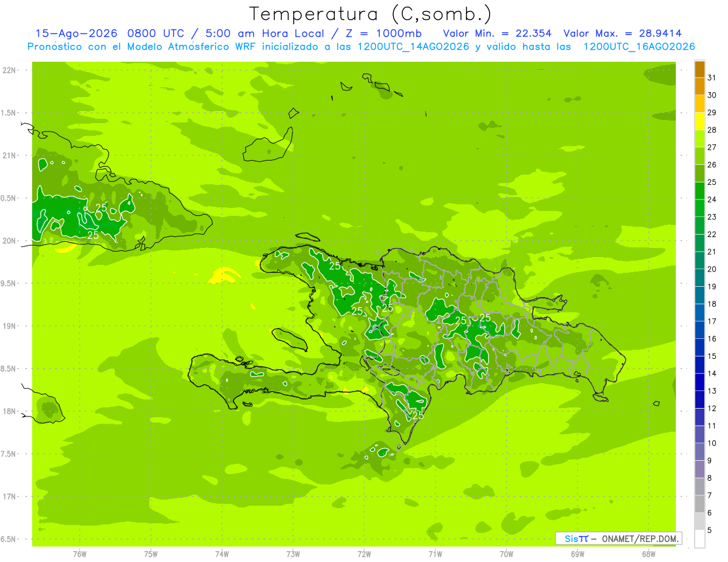Image resolution: width=728 pixels, height=562 pixels.
Task: Click the legend value "5"
Action: point(709,530)
